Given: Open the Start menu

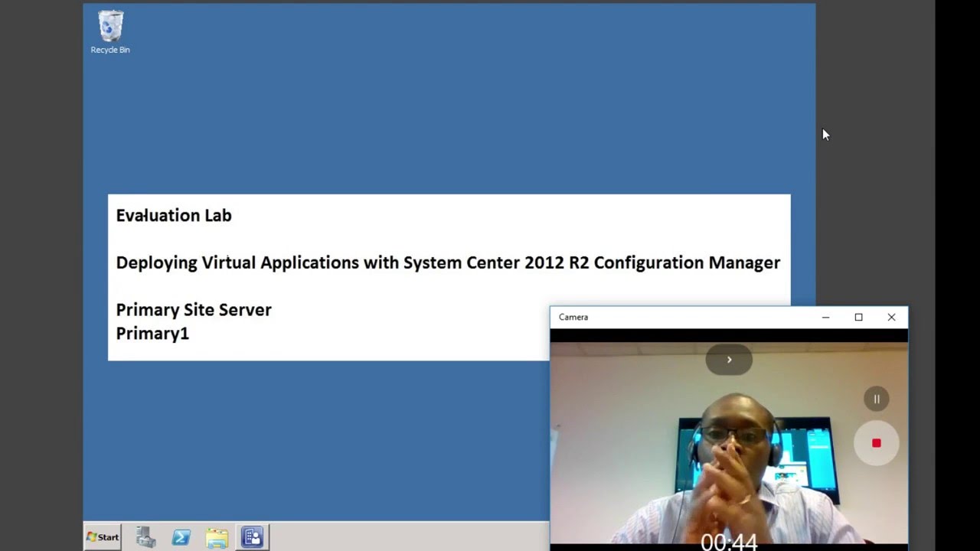Looking at the screenshot, I should tap(103, 537).
